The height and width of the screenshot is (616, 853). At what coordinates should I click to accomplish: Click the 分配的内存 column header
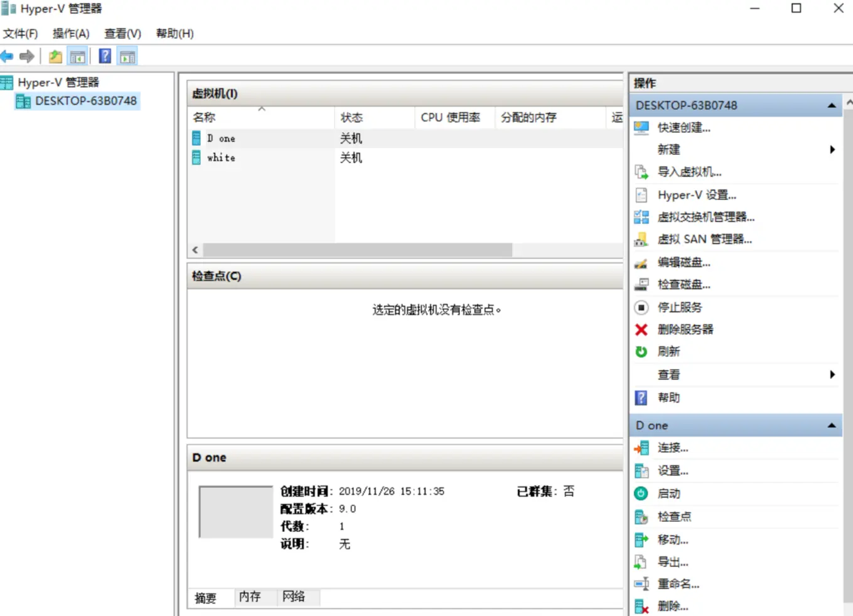pos(551,117)
